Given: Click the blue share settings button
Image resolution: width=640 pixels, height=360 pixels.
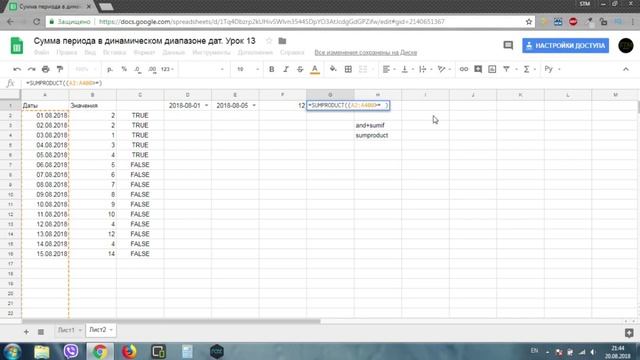Looking at the screenshot, I should [x=565, y=46].
